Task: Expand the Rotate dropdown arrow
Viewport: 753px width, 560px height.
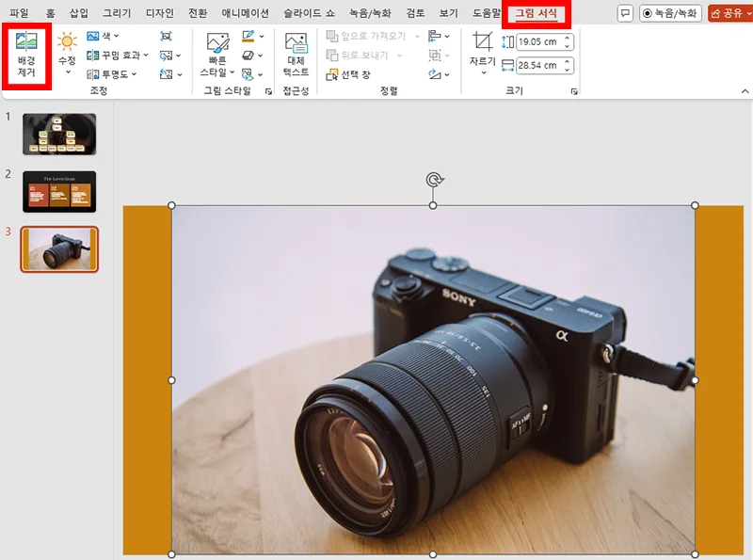Action: coord(447,75)
